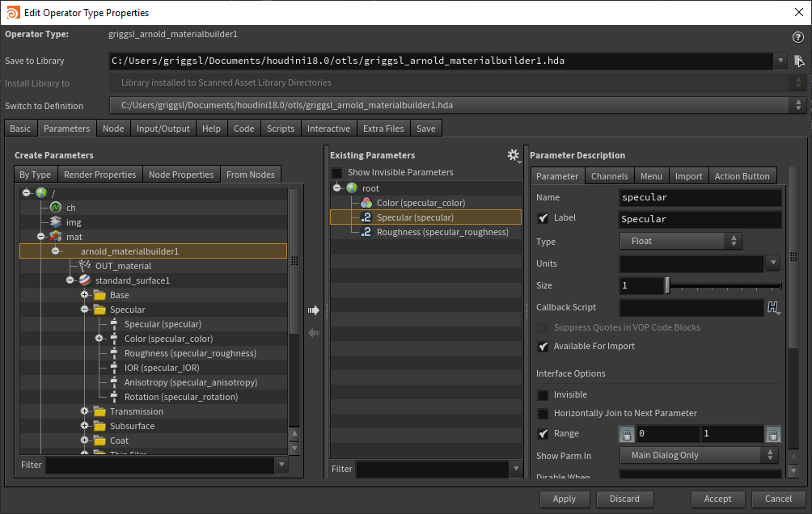Open the help question mark icon

coord(797,36)
